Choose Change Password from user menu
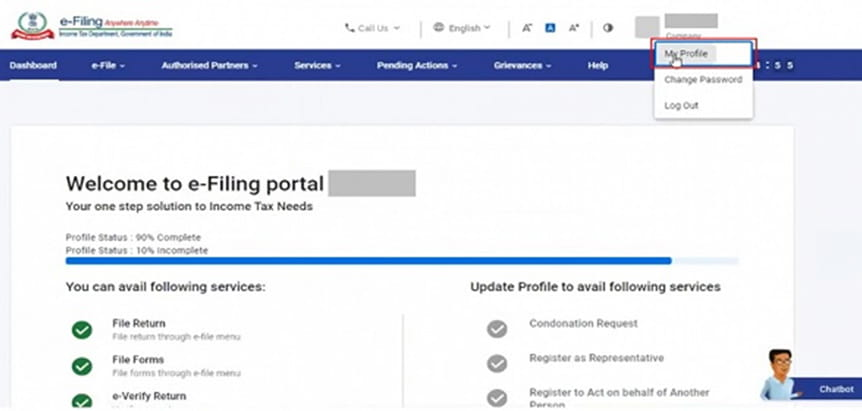Screen dimensions: 862x411 (703, 80)
